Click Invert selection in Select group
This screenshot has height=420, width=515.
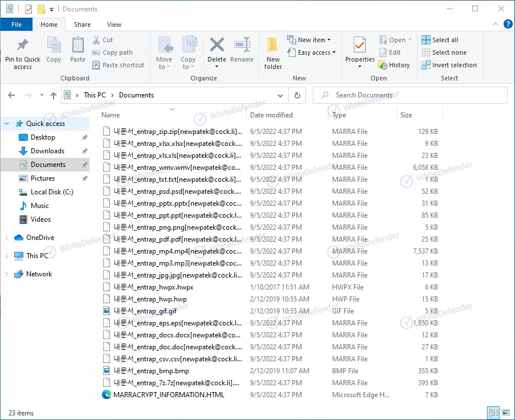click(449, 65)
